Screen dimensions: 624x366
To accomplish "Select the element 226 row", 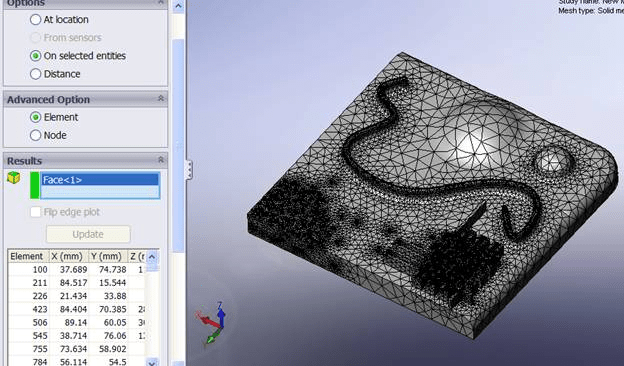I will point(76,296).
